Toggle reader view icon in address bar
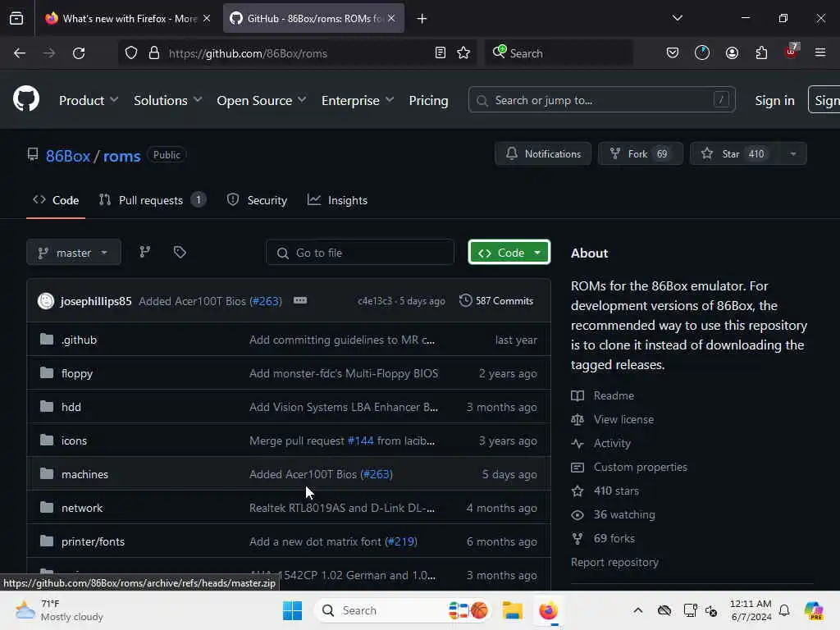This screenshot has height=630, width=840. (x=441, y=52)
